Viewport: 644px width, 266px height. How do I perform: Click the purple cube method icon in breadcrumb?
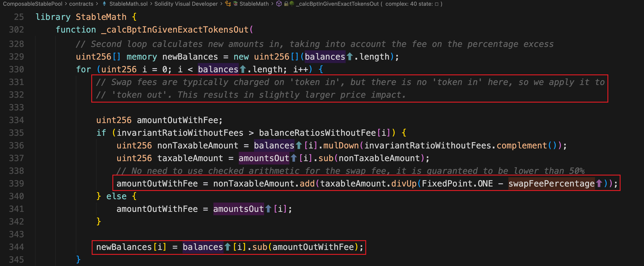click(x=279, y=4)
